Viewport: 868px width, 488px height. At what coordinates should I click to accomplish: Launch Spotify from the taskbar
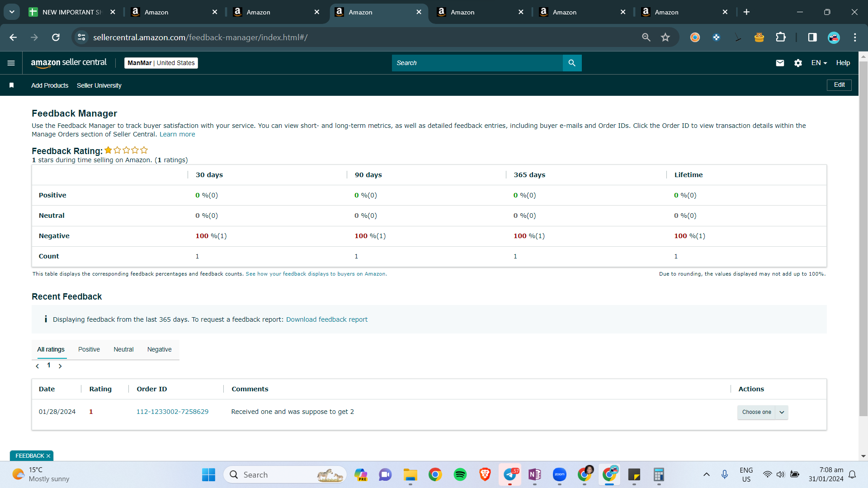pyautogui.click(x=460, y=475)
